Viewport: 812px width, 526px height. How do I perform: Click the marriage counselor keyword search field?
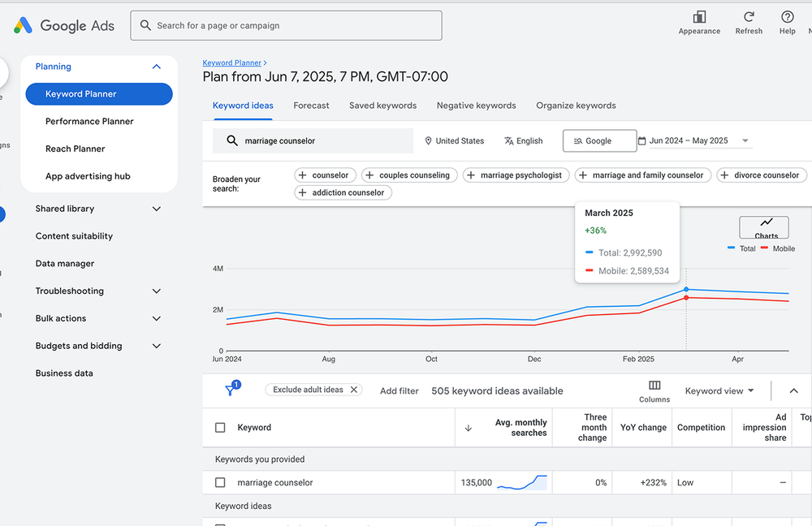click(x=313, y=140)
